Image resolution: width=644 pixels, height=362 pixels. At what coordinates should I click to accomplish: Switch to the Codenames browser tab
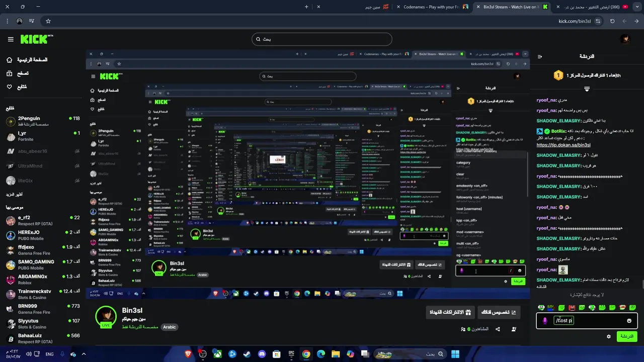click(433, 7)
